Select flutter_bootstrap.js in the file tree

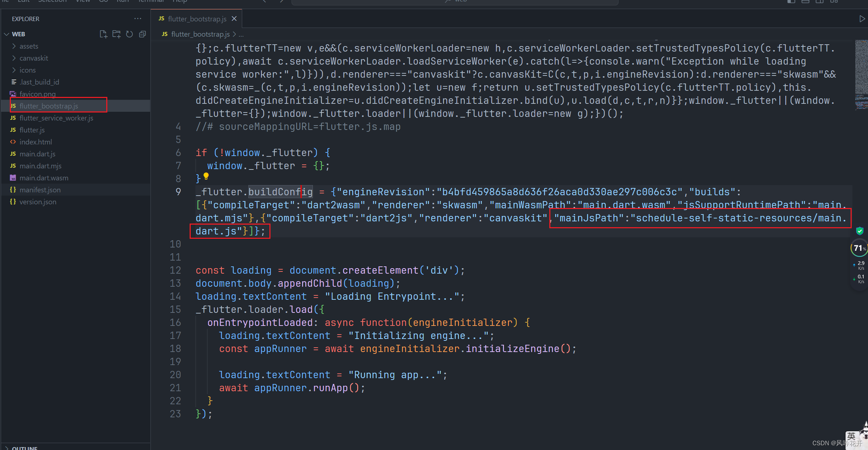click(75, 106)
